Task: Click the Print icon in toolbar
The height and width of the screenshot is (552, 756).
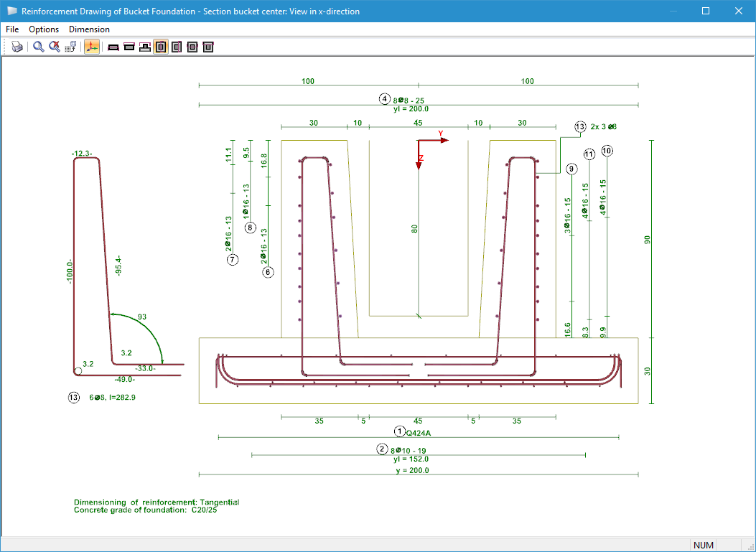Action: (x=17, y=47)
